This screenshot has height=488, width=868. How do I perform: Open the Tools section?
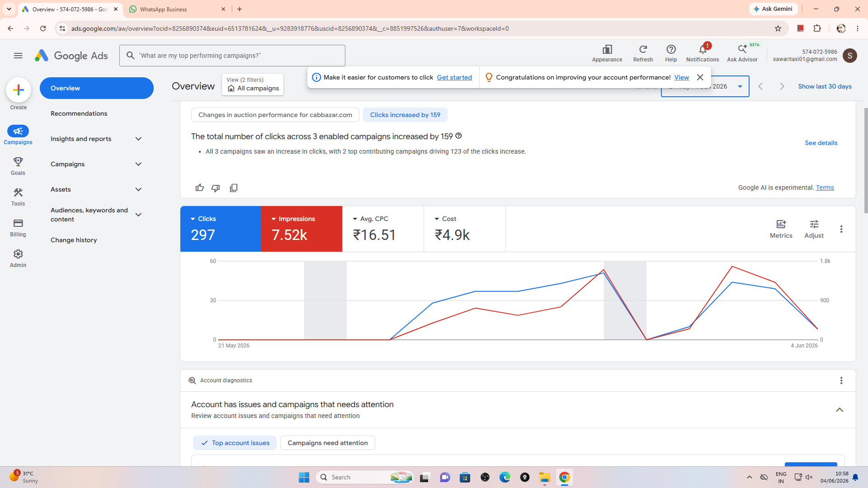coord(18,197)
